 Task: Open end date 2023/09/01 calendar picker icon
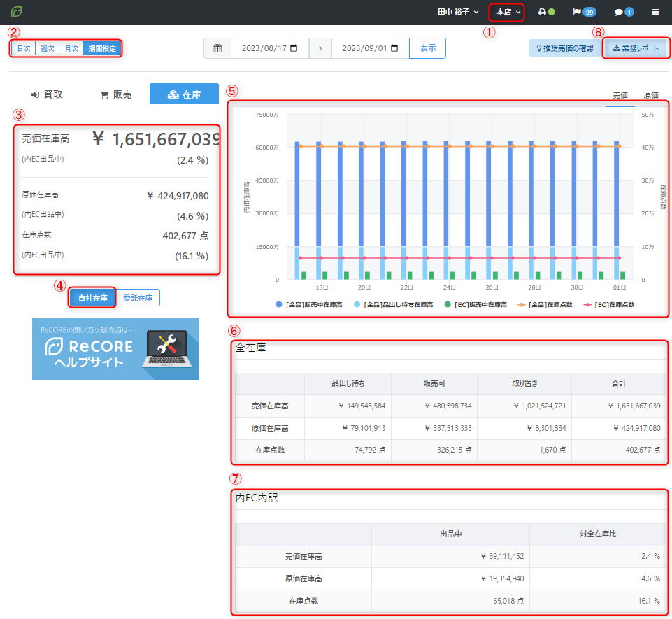point(394,48)
